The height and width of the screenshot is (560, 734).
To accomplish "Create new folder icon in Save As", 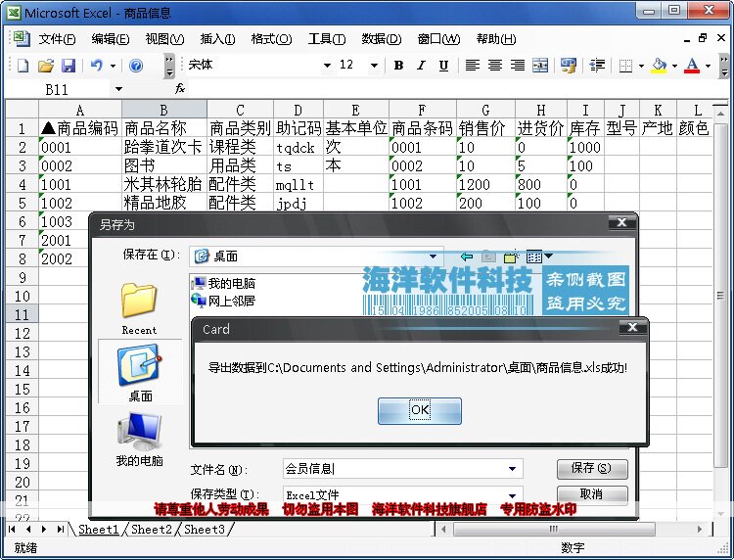I will [511, 257].
